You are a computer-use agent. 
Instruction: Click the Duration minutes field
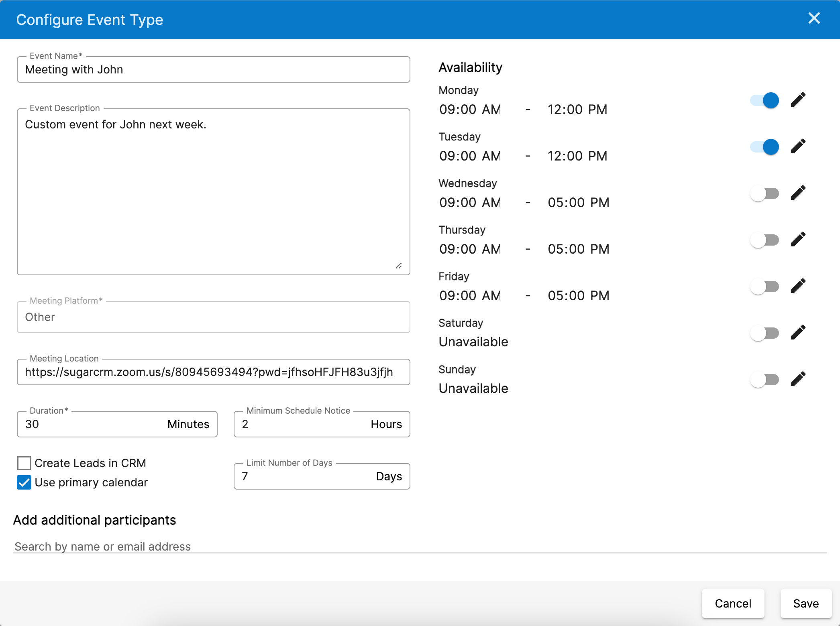(117, 424)
